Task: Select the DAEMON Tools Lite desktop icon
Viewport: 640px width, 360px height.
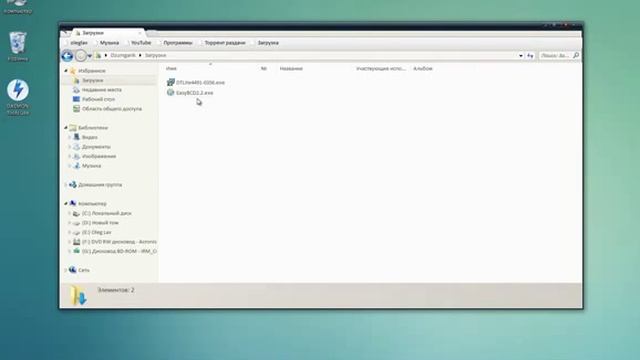Action: pyautogui.click(x=18, y=97)
